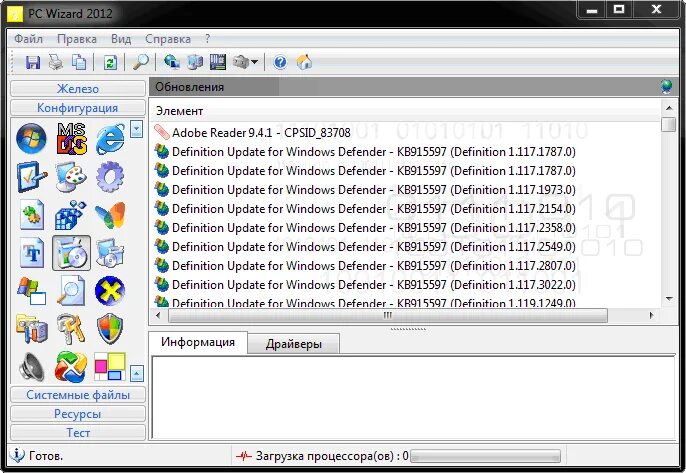686x473 pixels.
Task: Select the Windows logo operating system icon
Action: (31, 138)
